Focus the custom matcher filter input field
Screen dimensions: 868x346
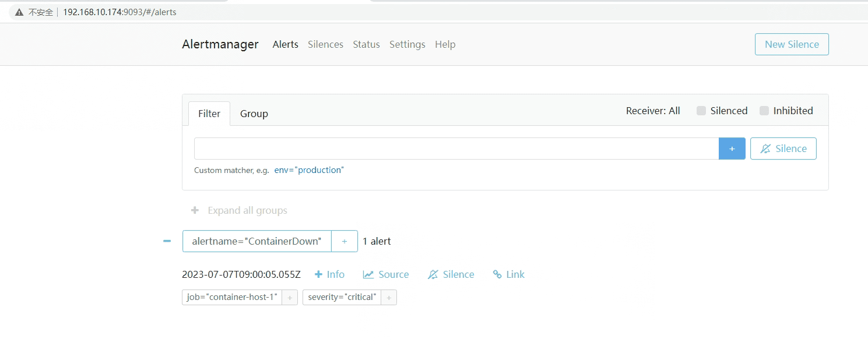456,149
